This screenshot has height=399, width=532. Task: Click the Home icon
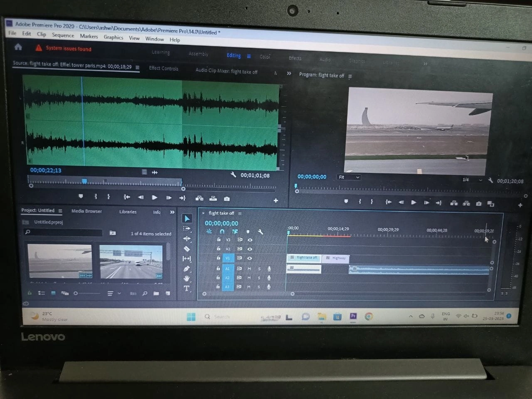[18, 47]
